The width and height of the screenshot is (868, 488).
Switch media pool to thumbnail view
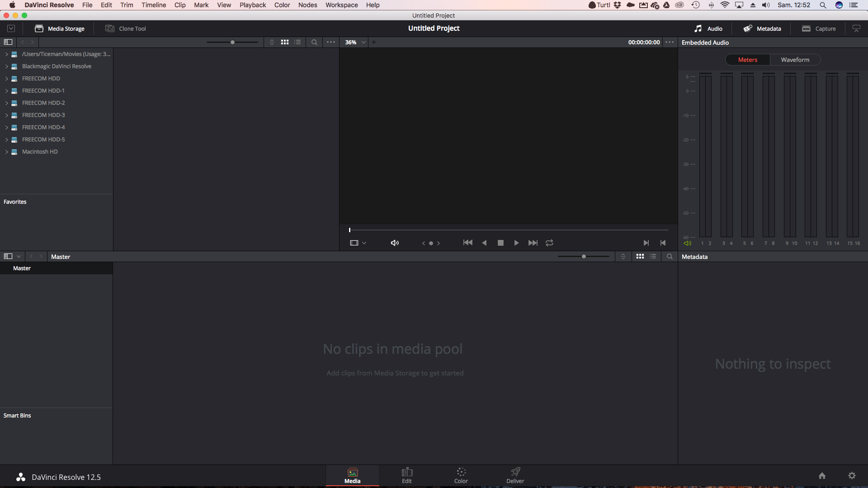coord(640,256)
